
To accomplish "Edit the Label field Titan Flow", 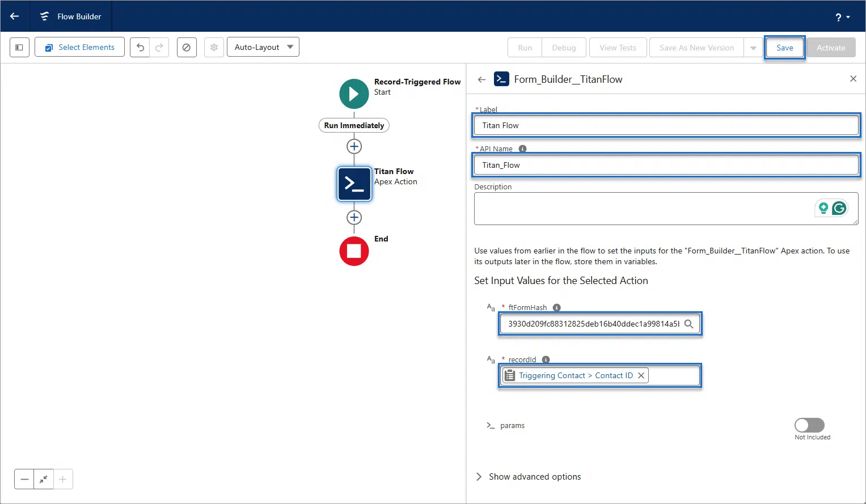I will [666, 125].
